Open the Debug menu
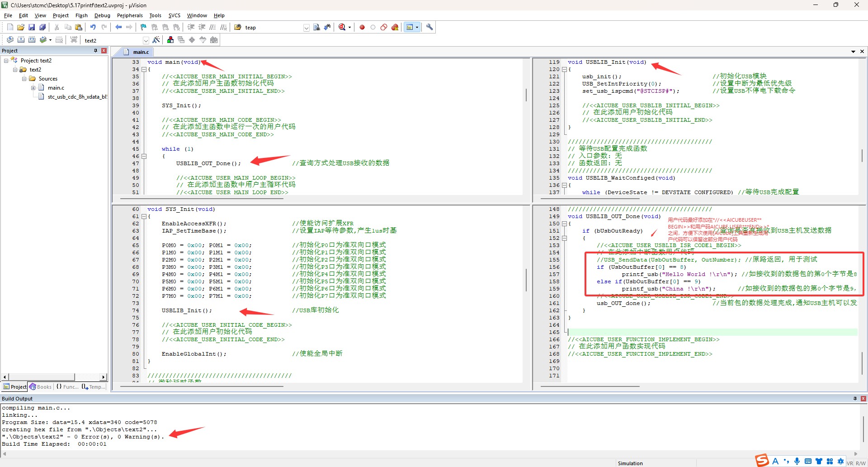The image size is (868, 467). pyautogui.click(x=102, y=15)
